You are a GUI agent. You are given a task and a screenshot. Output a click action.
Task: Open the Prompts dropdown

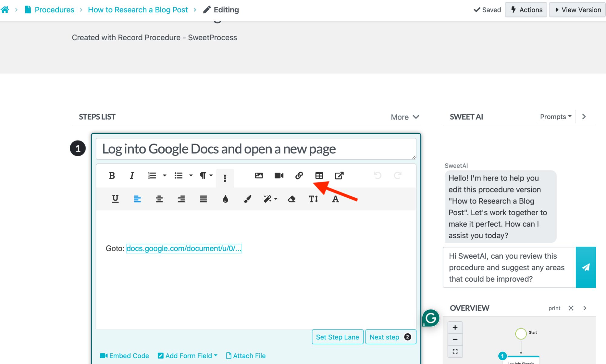(556, 117)
